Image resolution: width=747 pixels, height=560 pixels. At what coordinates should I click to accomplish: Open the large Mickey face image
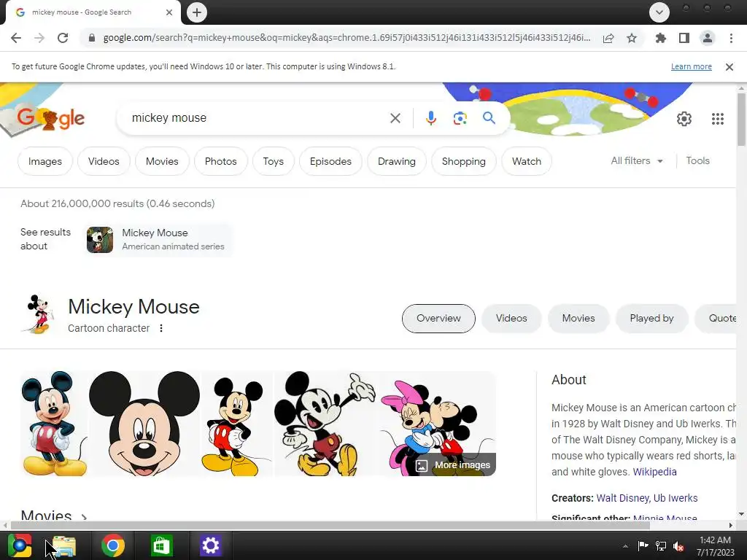tap(144, 424)
